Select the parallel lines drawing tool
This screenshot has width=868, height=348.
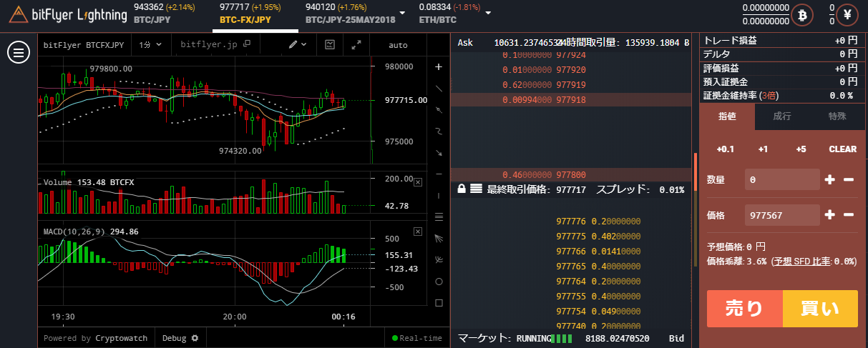[439, 217]
